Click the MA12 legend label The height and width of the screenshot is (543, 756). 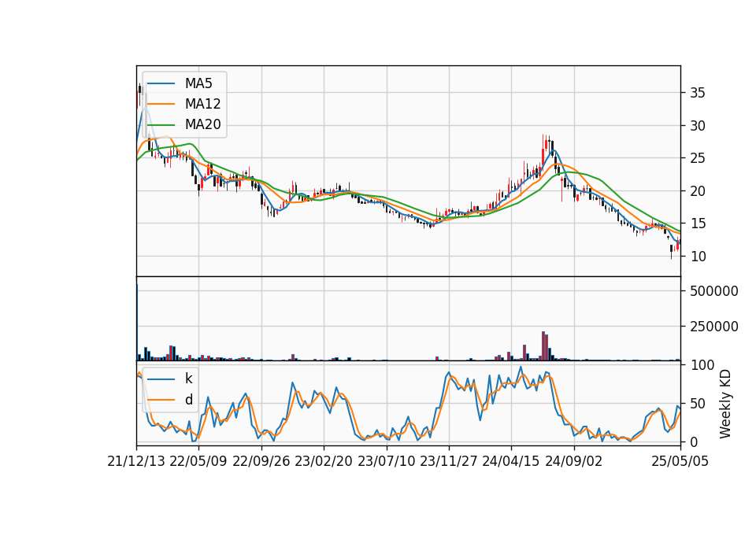202,104
